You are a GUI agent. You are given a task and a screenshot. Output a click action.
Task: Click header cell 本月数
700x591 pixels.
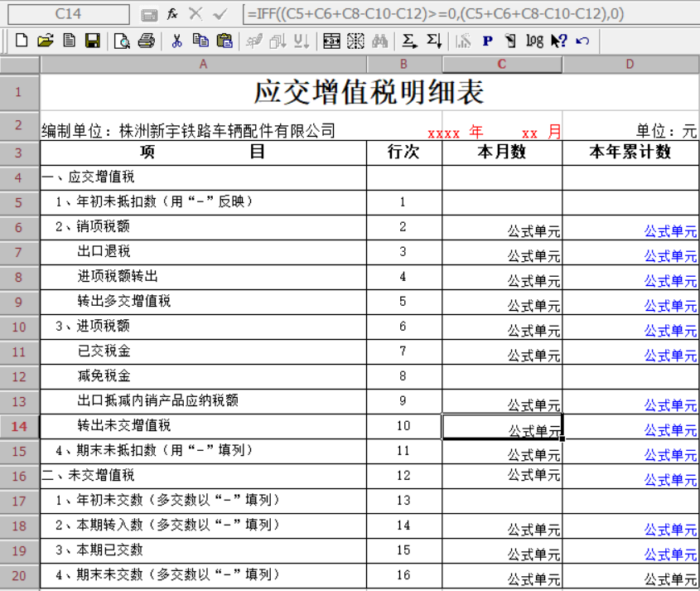click(x=502, y=153)
